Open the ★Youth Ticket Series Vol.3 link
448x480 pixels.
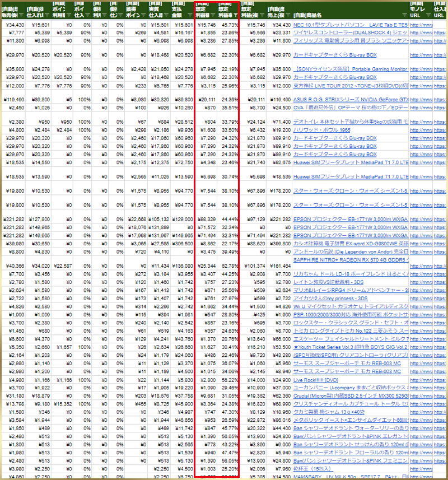click(351, 347)
